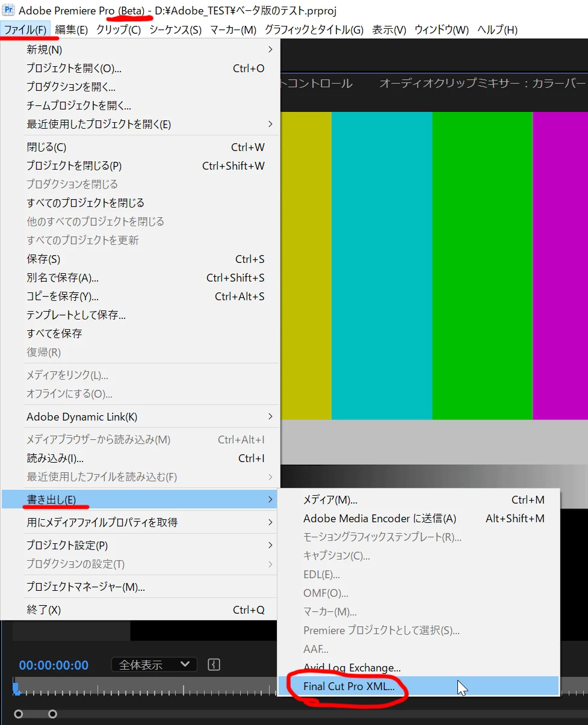
Task: Open the 編集(E) menu
Action: pyautogui.click(x=72, y=29)
